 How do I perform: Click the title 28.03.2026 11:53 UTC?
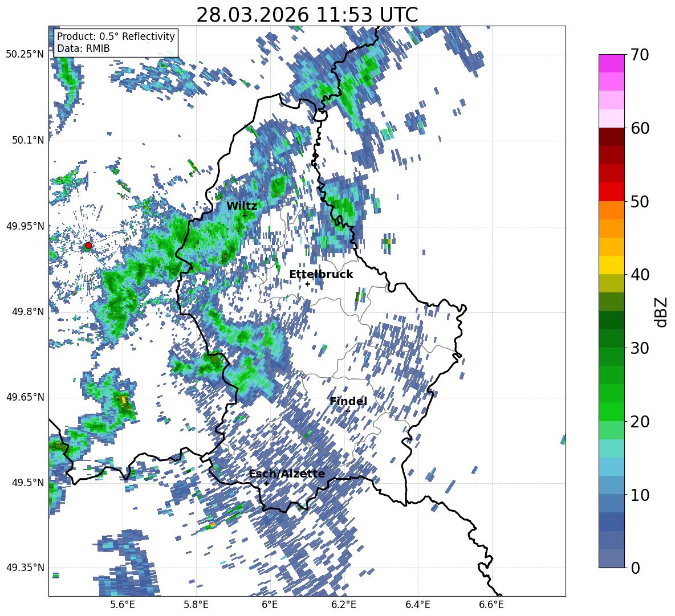tap(307, 15)
